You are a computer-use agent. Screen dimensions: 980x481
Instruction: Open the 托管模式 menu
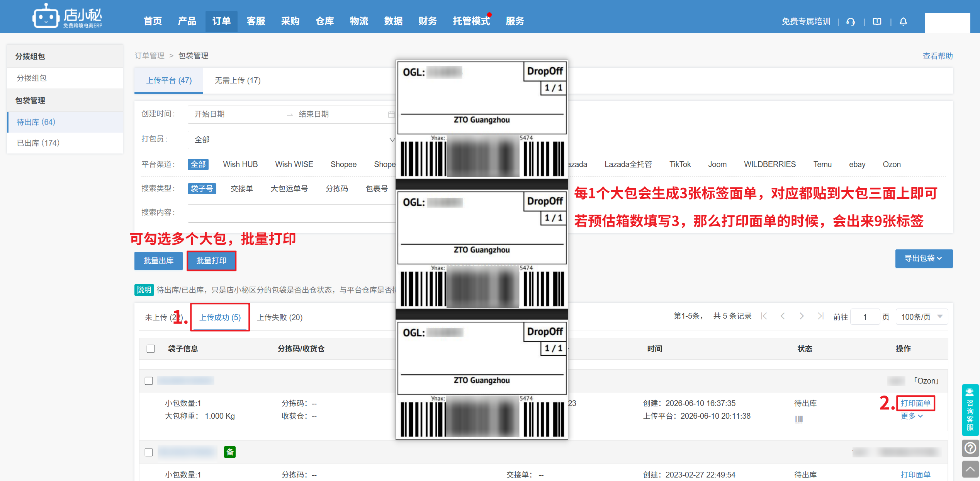point(471,21)
